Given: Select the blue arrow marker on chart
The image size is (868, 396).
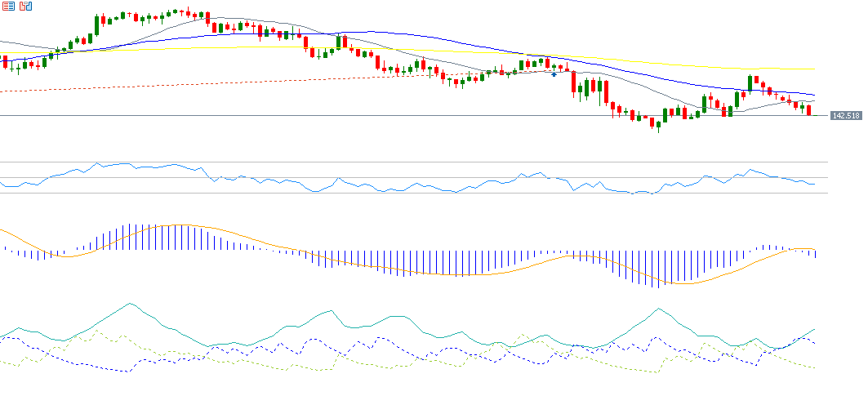Looking at the screenshot, I should pos(554,74).
